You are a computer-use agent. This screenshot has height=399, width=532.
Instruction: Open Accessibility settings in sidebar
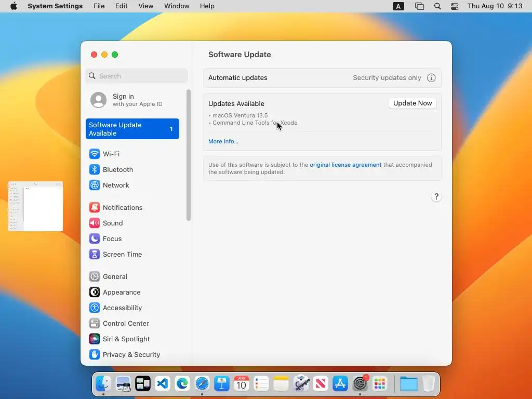(132, 308)
